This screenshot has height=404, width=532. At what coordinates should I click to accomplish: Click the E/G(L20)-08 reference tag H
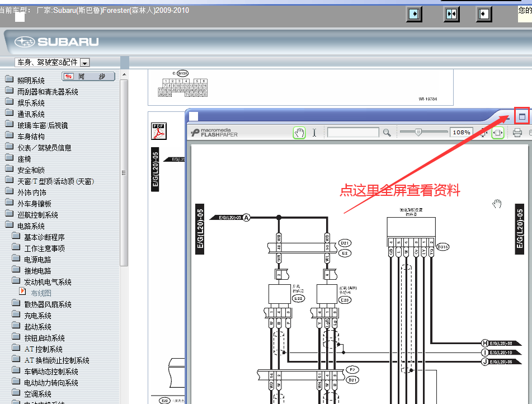501,343
